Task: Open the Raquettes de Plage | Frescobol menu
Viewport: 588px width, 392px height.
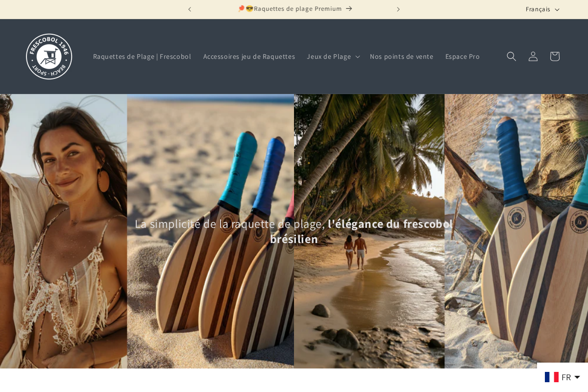Action: (x=142, y=56)
